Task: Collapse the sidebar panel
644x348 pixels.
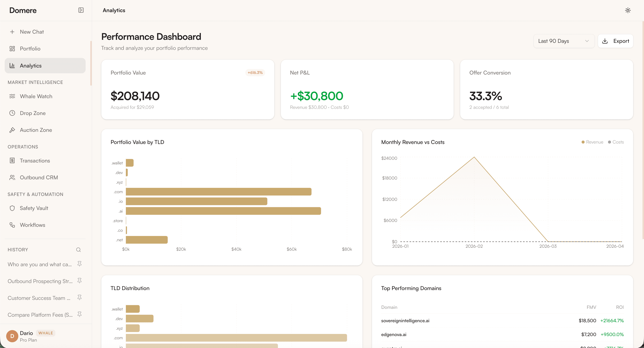Action: (x=81, y=10)
